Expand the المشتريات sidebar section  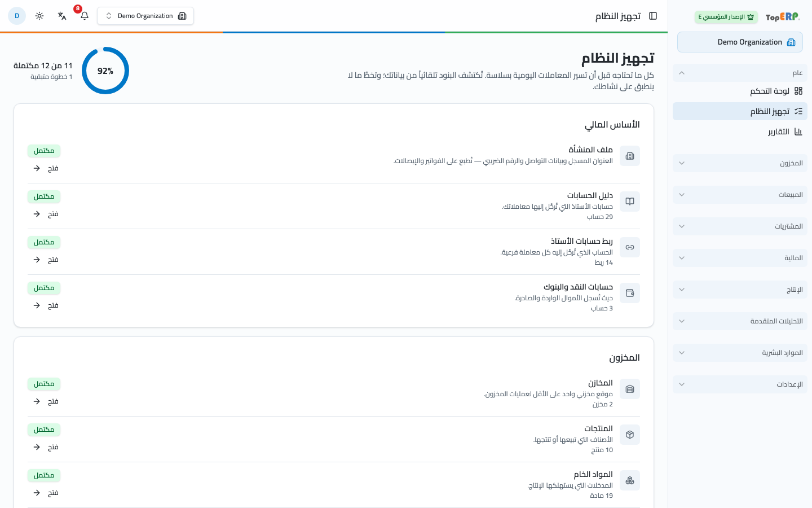pos(740,226)
